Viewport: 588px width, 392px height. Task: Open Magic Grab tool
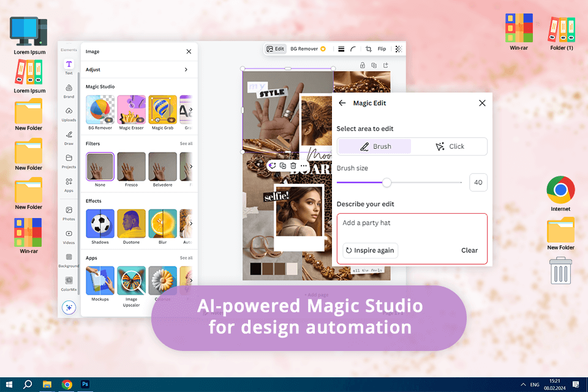[x=163, y=112]
